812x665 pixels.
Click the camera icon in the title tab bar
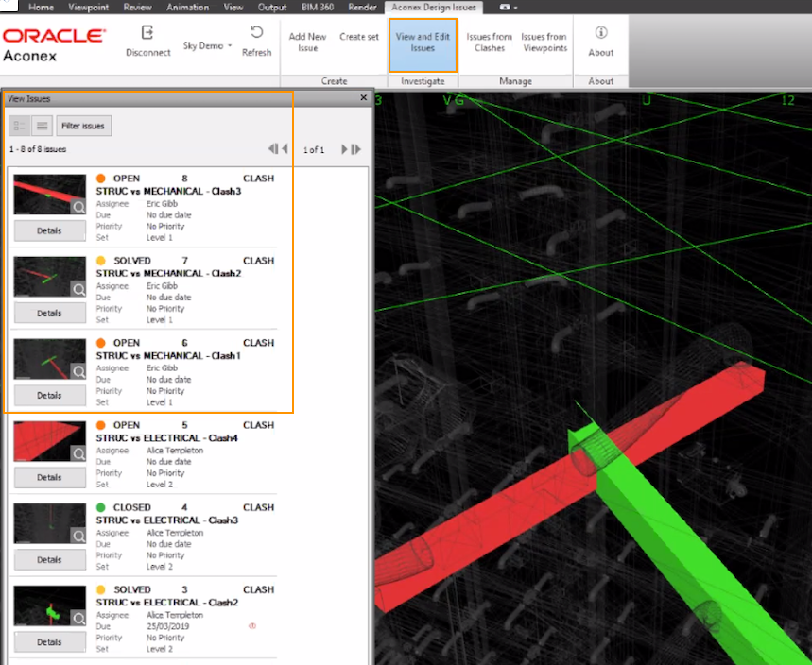(x=505, y=8)
